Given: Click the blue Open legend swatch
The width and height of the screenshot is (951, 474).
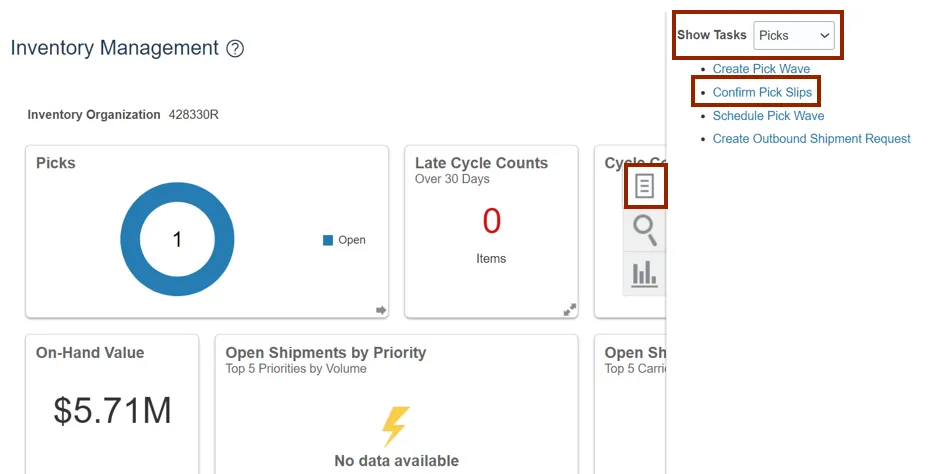Looking at the screenshot, I should [328, 240].
